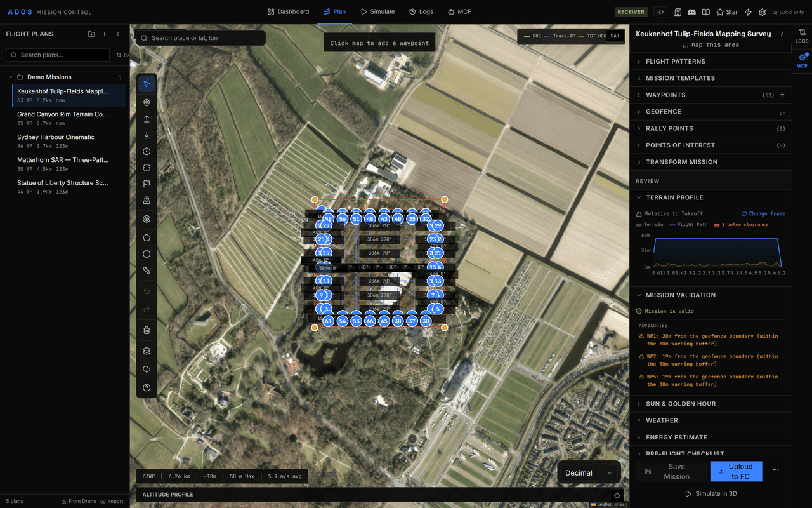Open the Dashboard tab
Screen dimensions: 812x508
[x=288, y=12]
